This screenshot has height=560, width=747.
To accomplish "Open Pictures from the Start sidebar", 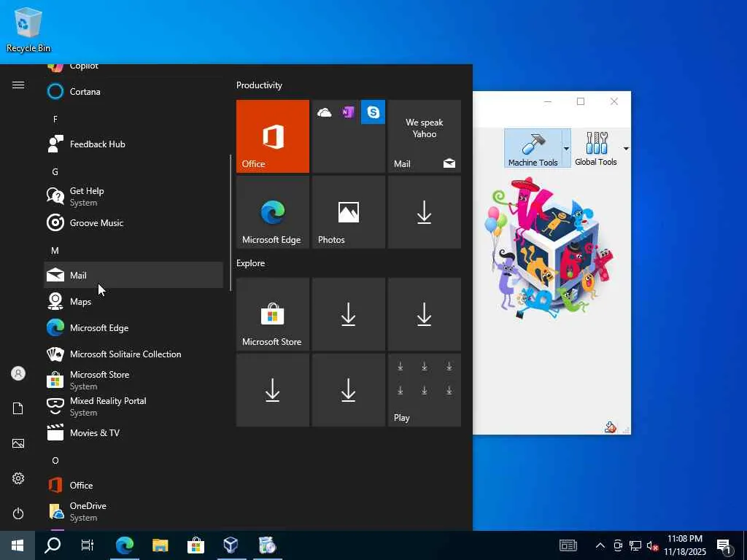I will 18,443.
